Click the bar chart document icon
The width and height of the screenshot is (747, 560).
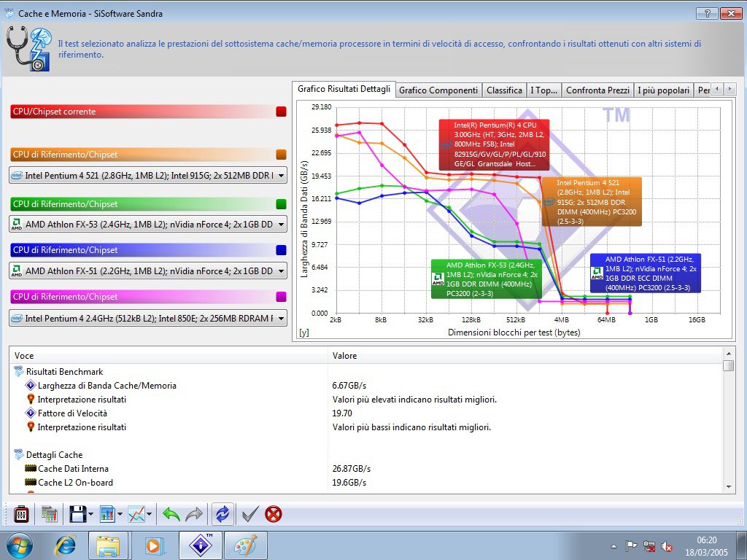pyautogui.click(x=107, y=514)
